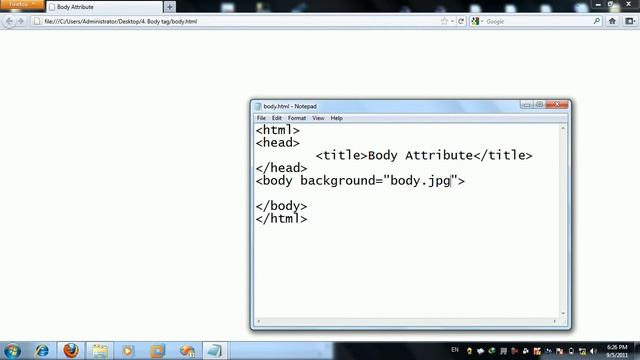Screen dimensions: 640x360
Task: Open Windows Explorer from the taskbar
Action: [100, 351]
